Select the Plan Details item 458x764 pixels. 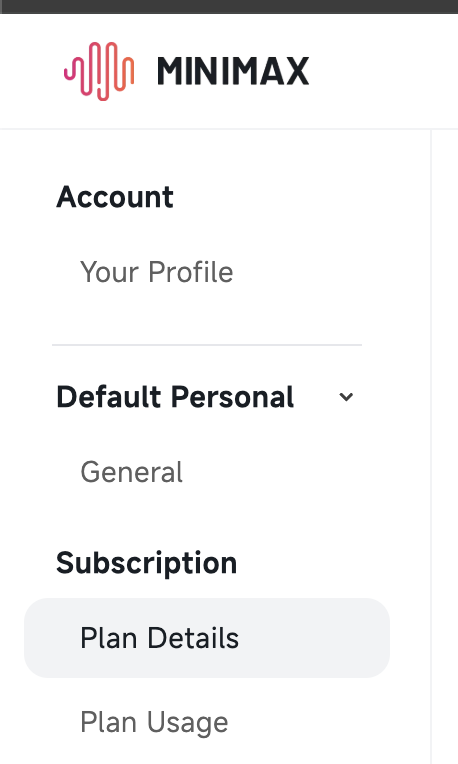tap(207, 638)
